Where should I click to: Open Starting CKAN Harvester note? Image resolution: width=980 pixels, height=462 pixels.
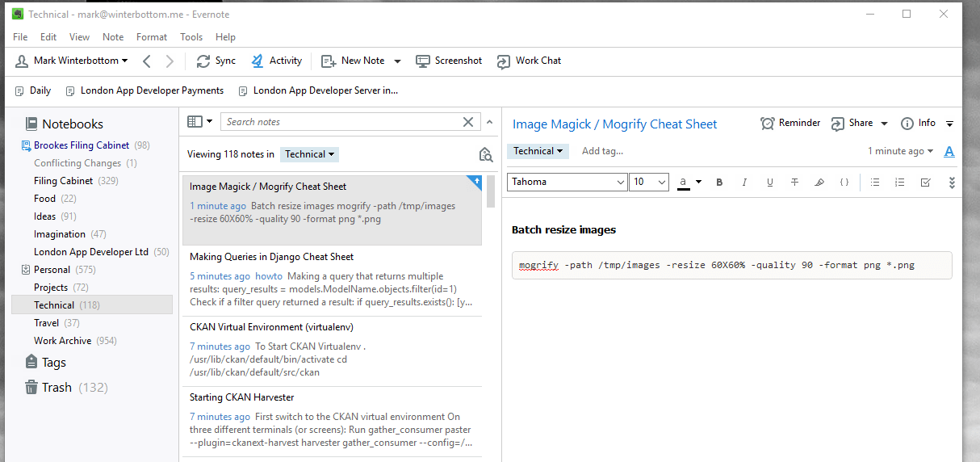coord(332,421)
